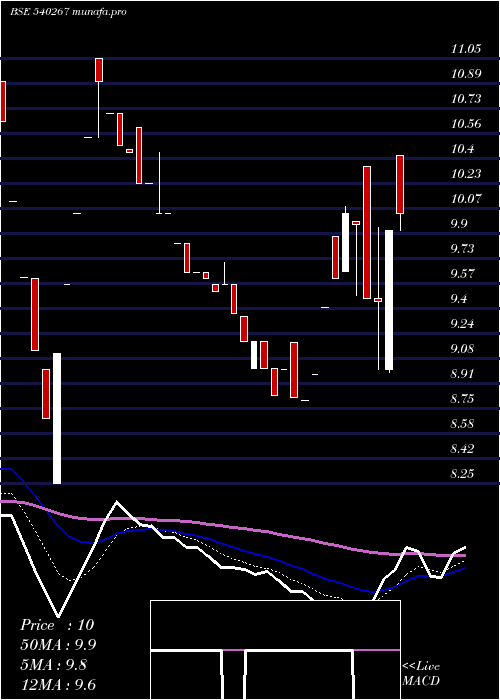Select the 11.05 price axis label

point(466,49)
